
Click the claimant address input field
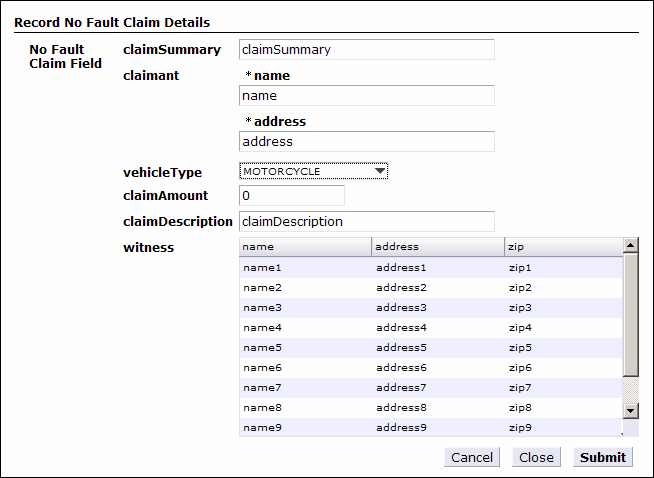pos(367,141)
